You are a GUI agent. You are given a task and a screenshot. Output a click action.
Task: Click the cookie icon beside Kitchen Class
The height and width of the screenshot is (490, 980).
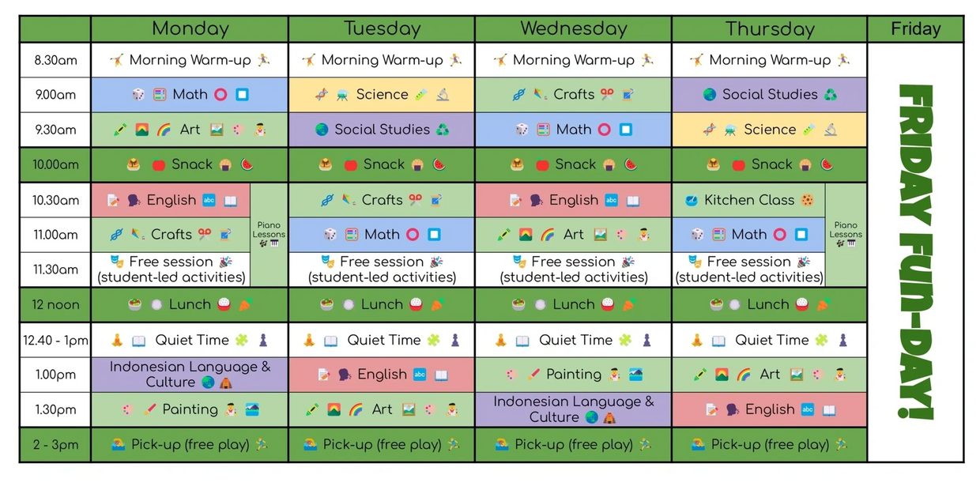[x=807, y=201]
